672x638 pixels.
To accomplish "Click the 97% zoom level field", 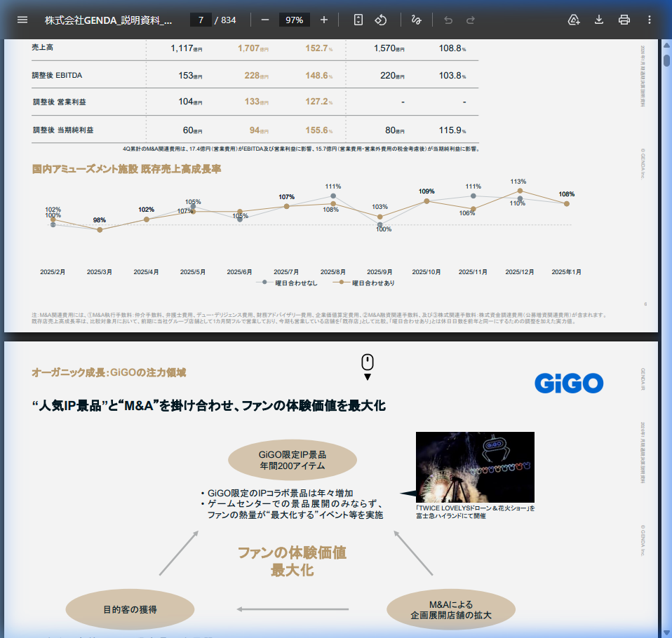I will point(294,20).
